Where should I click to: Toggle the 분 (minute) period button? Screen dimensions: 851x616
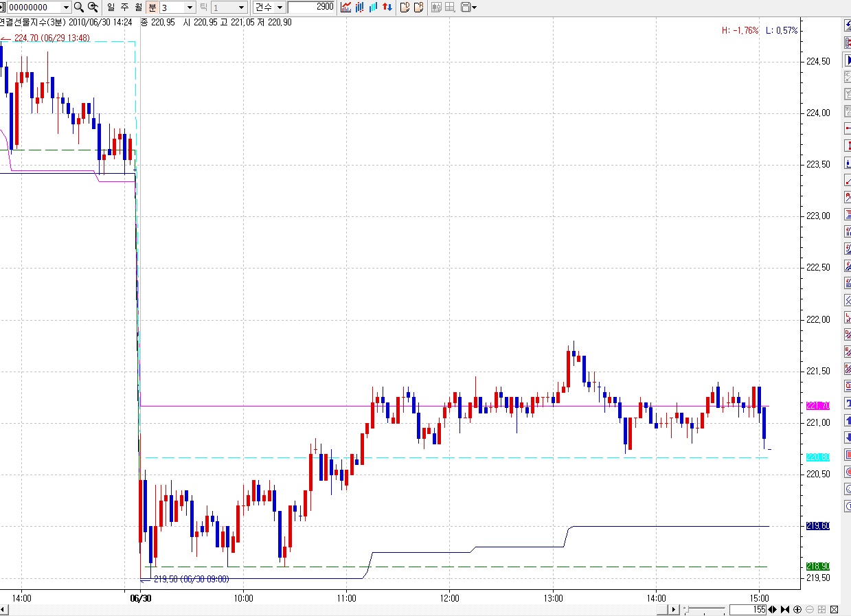(152, 8)
